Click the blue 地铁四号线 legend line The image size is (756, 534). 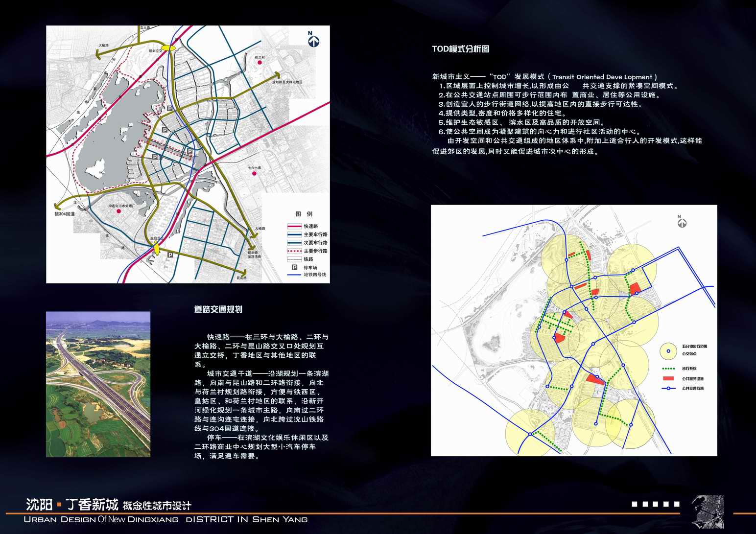294,275
